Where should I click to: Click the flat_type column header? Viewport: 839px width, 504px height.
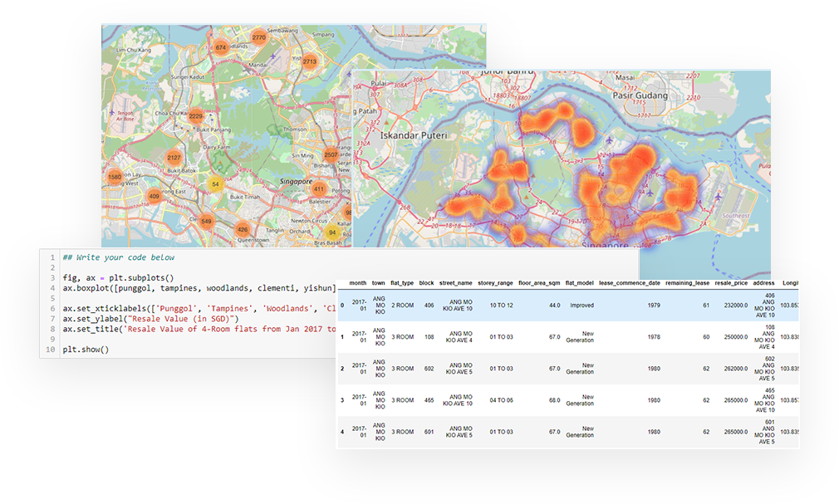402,283
